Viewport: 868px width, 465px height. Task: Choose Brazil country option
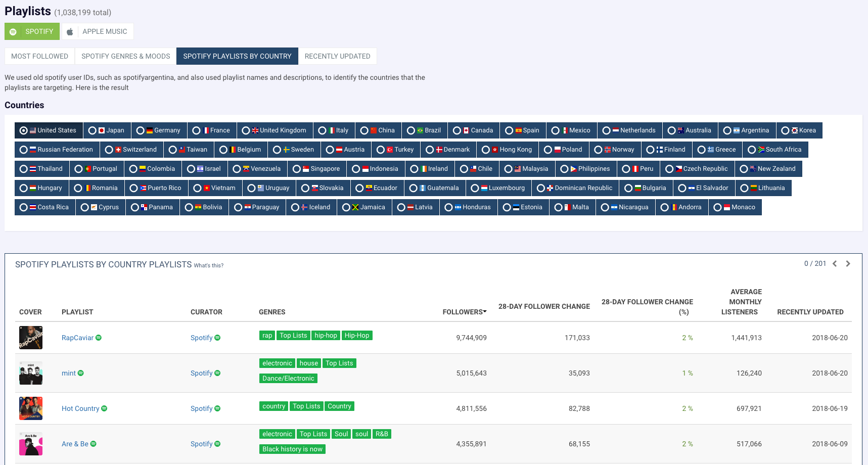tap(425, 130)
